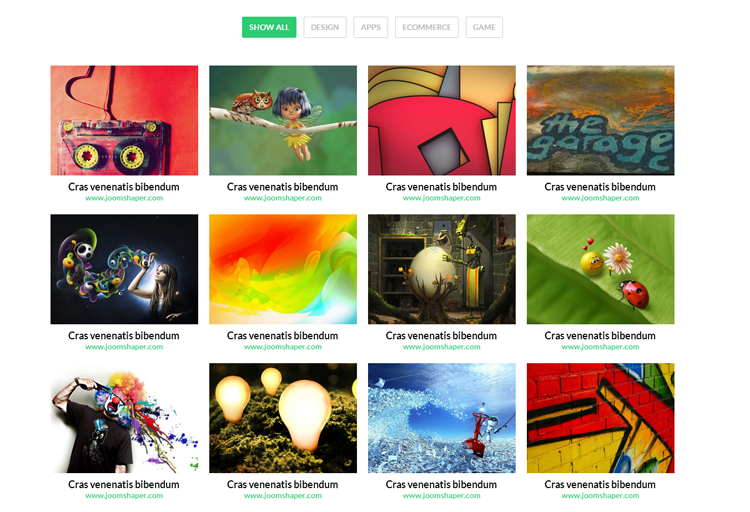Open the ladybug on leaf thumbnail
This screenshot has width=750, height=512.
click(601, 269)
